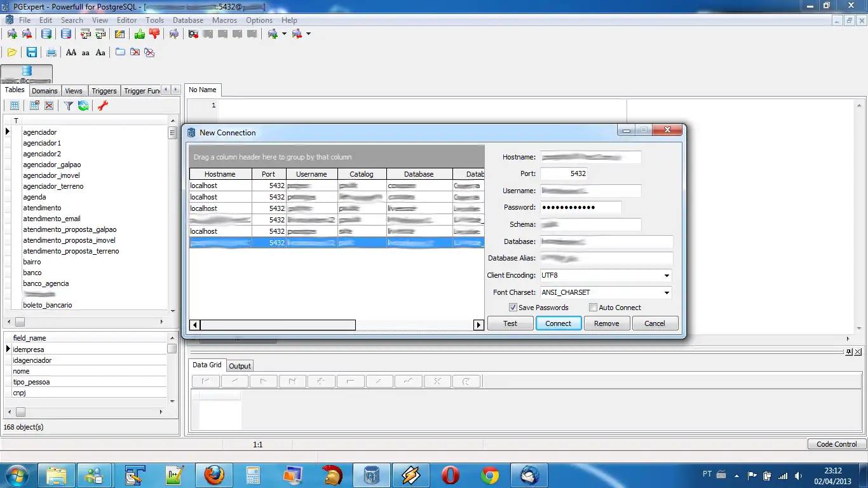Image resolution: width=868 pixels, height=488 pixels.
Task: Switch to the Triggers tab
Action: tap(104, 91)
